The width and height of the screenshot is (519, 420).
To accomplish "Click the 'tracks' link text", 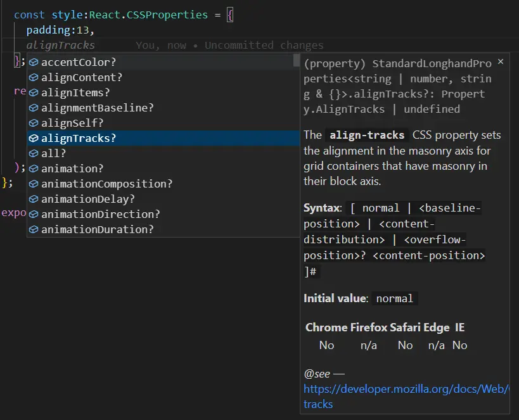I will pos(317,404).
